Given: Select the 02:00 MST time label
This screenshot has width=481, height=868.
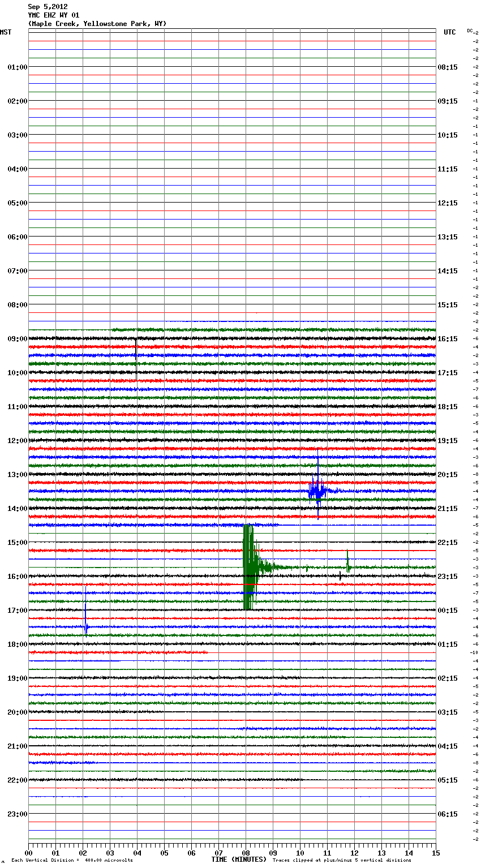Looking at the screenshot, I should [x=17, y=101].
